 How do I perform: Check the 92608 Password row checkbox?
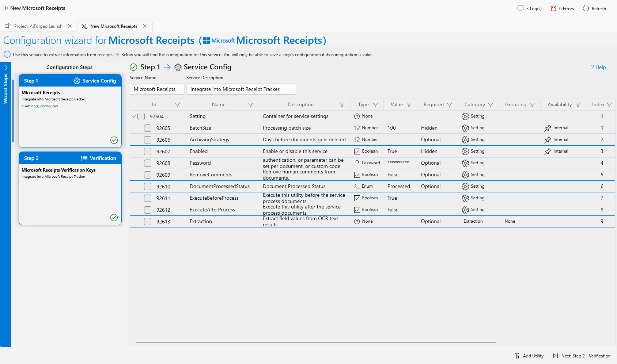148,163
